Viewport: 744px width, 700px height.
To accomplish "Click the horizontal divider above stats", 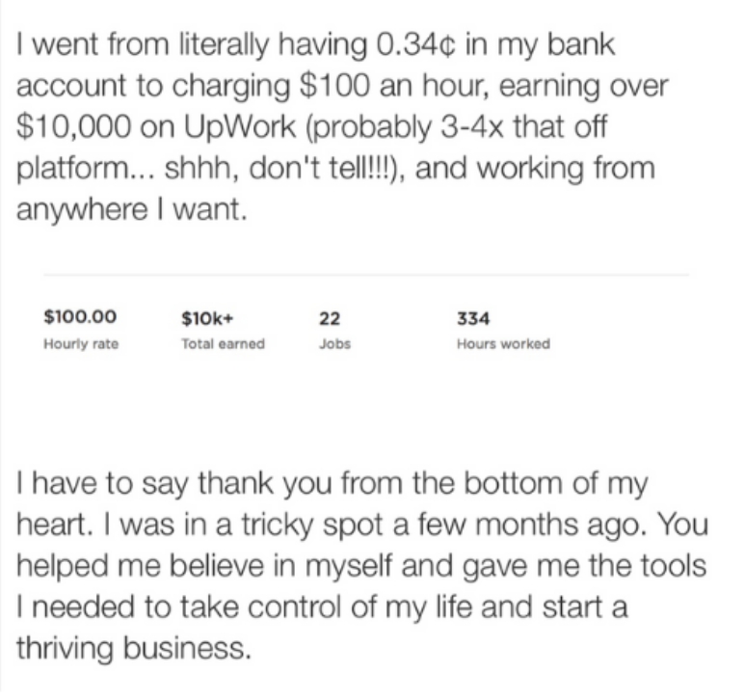I will pos(366,274).
